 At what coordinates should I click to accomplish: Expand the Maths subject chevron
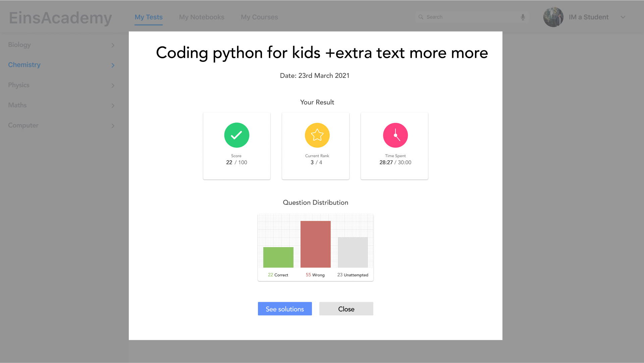[x=113, y=106]
